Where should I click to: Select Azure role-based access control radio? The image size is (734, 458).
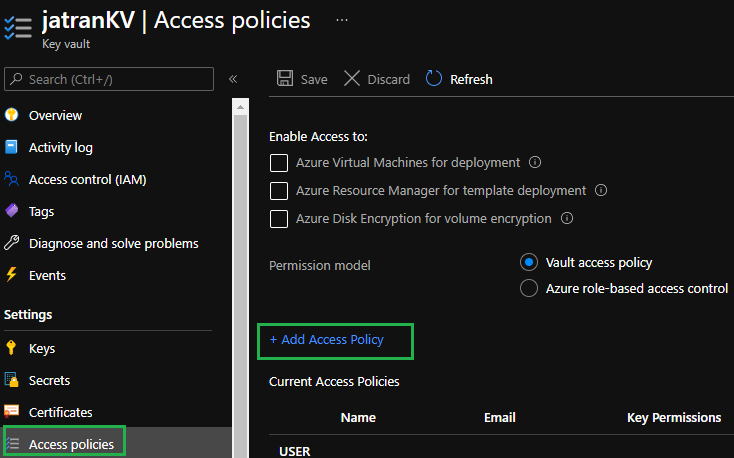pos(529,288)
